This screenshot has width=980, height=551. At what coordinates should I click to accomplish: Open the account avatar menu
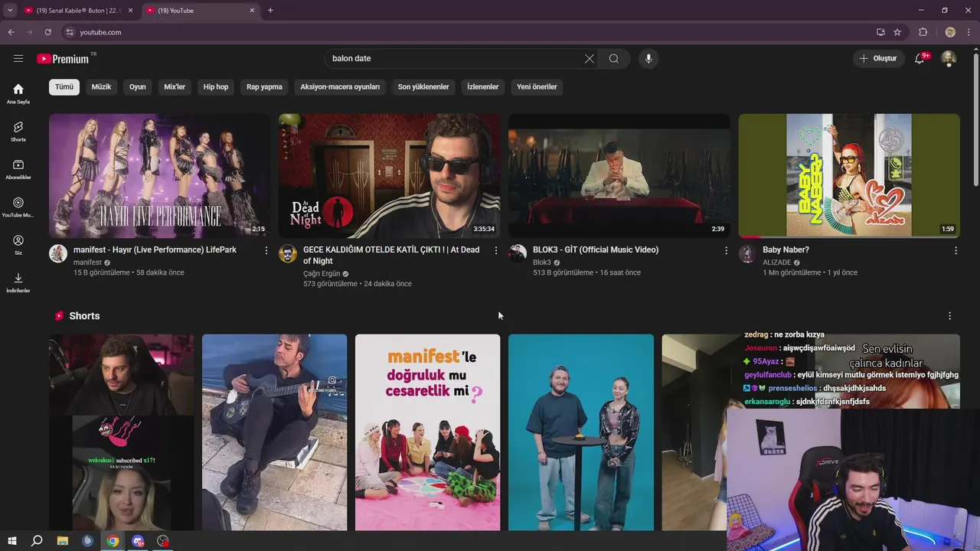click(x=949, y=58)
